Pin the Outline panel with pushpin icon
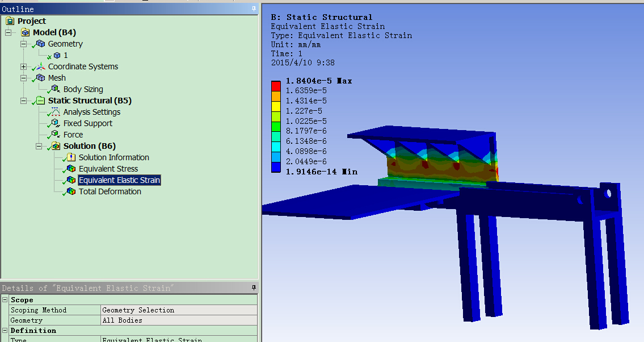This screenshot has height=342, width=644. coord(254,9)
